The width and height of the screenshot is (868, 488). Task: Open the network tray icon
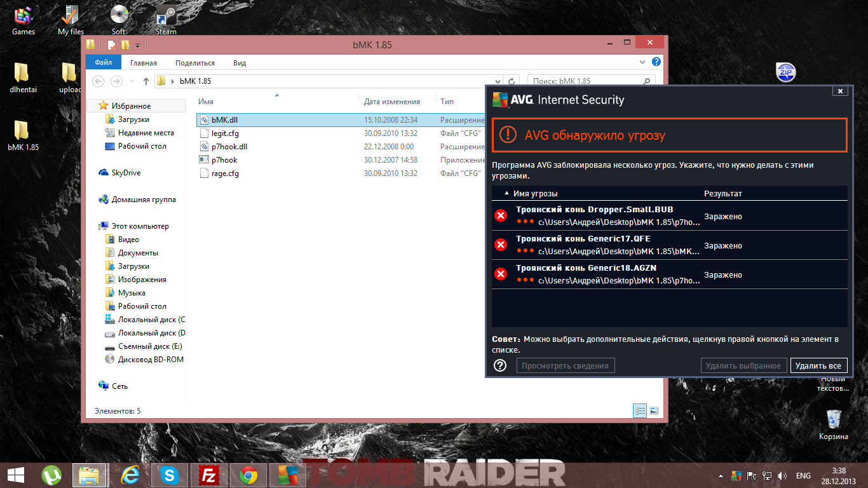(768, 475)
